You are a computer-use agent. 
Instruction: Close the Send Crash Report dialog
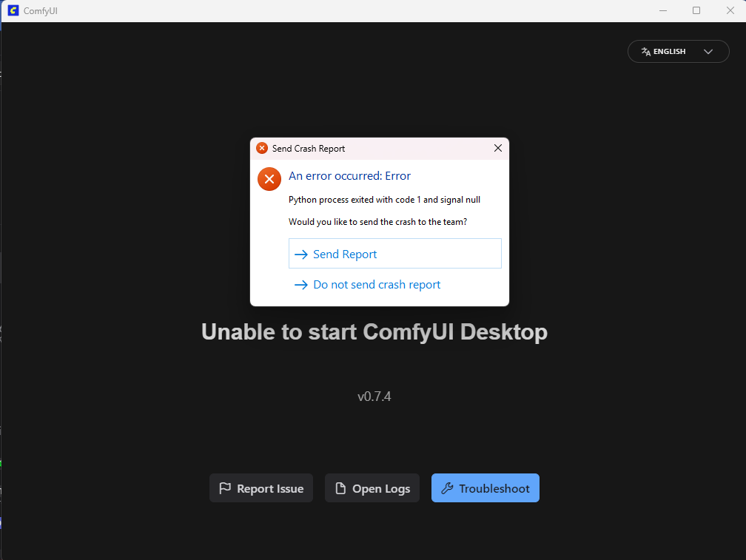497,148
